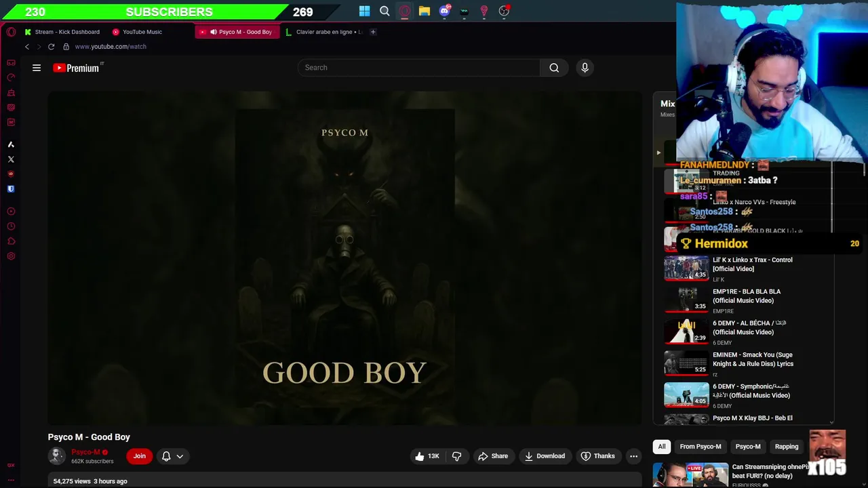The image size is (868, 488).
Task: Click the YouTube search magnifier button
Action: tap(554, 68)
